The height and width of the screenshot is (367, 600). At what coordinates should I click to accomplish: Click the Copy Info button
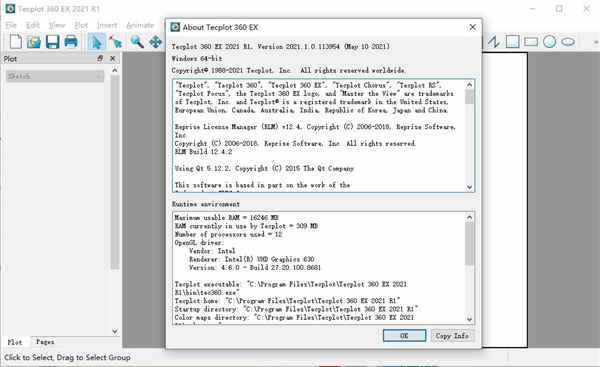[452, 336]
